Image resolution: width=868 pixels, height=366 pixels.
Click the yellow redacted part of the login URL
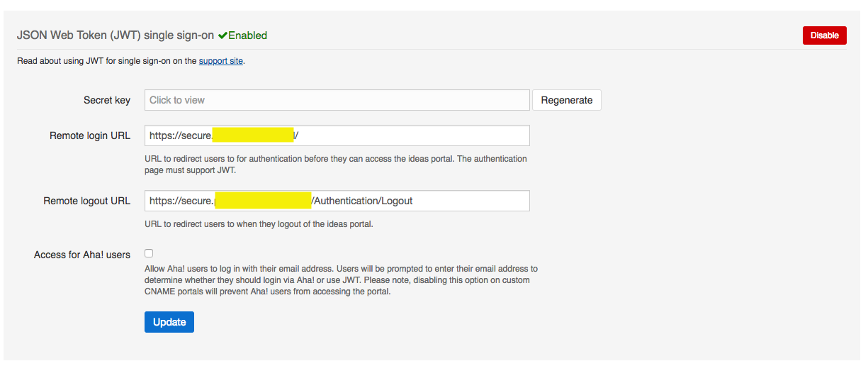tap(253, 135)
